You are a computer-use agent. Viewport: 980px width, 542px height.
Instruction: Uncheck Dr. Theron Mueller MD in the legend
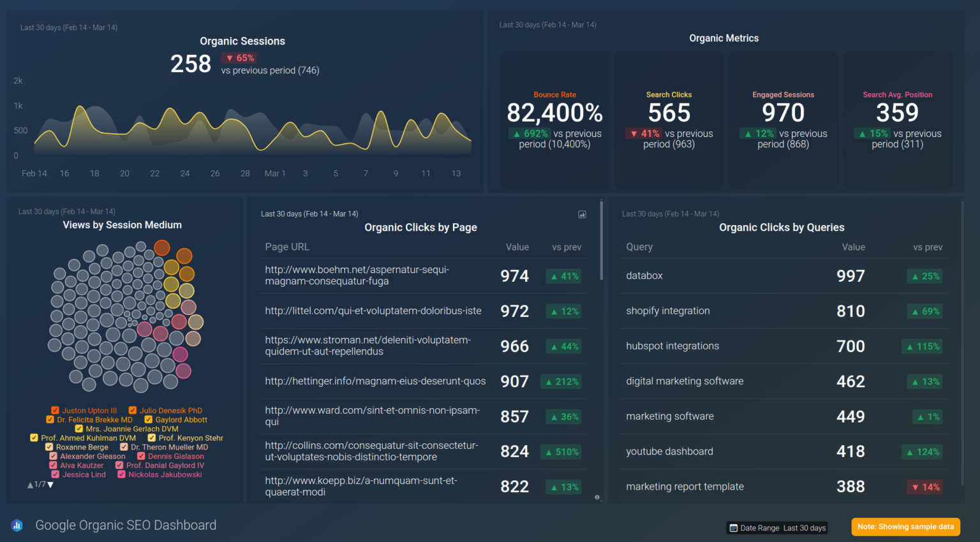tap(124, 447)
